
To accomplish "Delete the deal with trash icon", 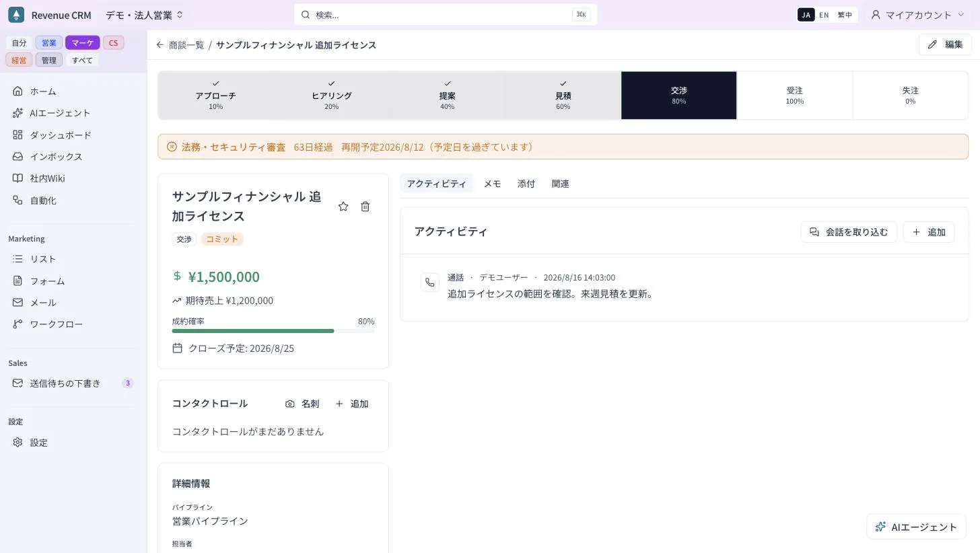I will pos(365,207).
